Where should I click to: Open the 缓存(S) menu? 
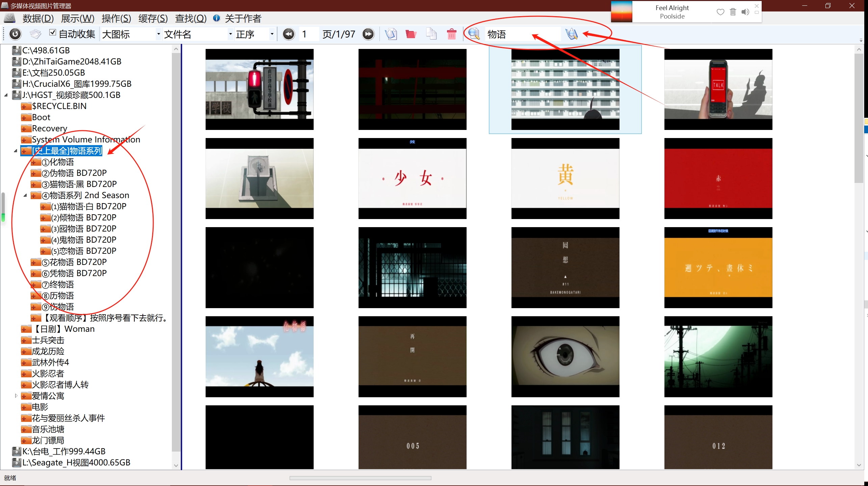tap(153, 18)
